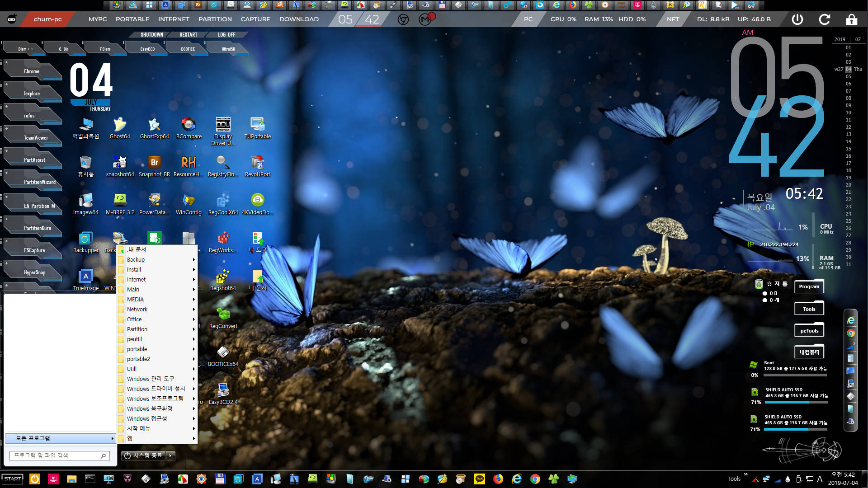Open the TrueImage desktop icon
The height and width of the screenshot is (488, 868).
click(85, 280)
